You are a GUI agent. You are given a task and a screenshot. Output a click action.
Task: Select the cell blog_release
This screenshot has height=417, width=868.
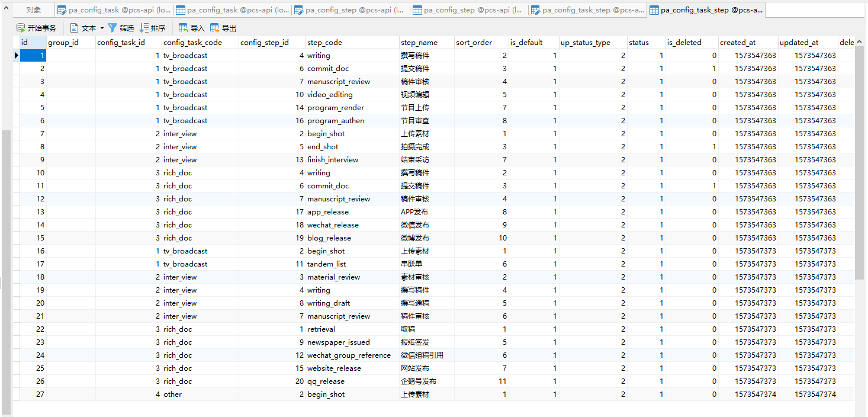[x=352, y=238]
